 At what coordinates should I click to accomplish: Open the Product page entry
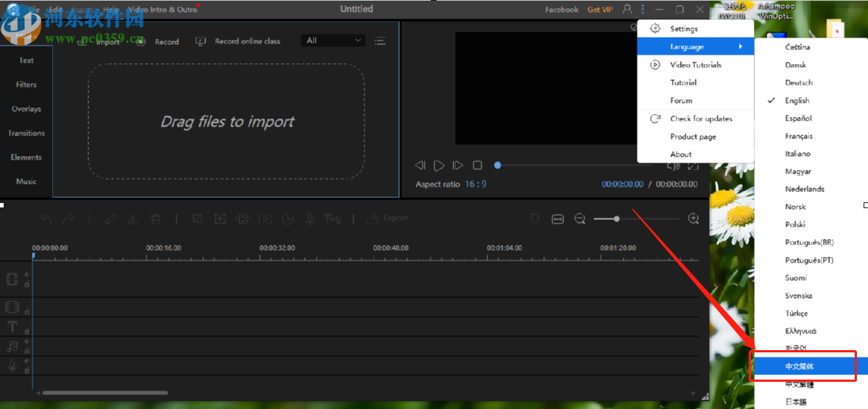click(695, 136)
